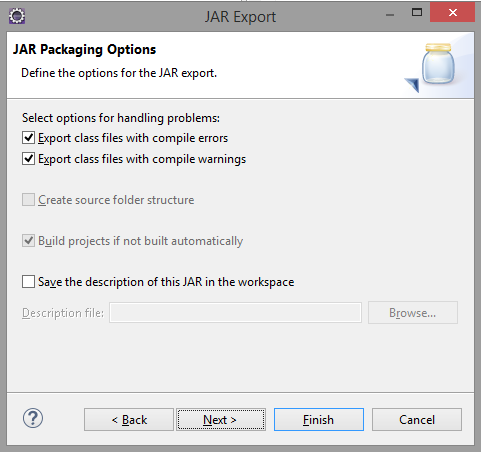Open help via the question mark icon
481x452 pixels.
point(33,418)
